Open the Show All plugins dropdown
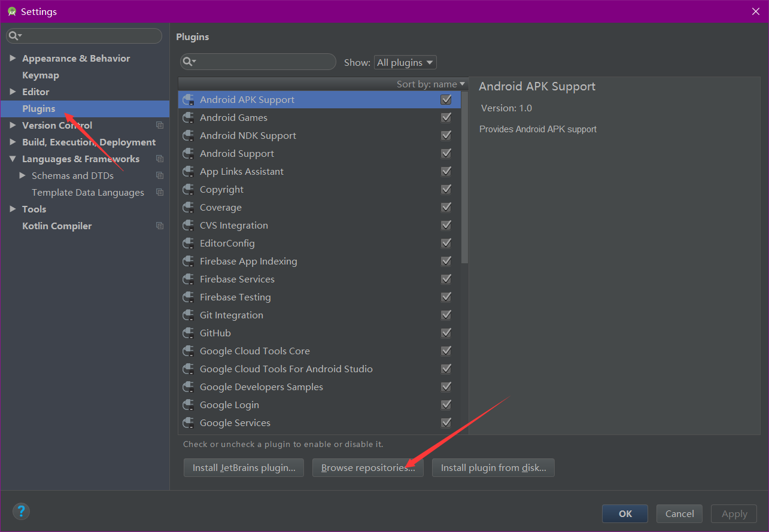769x532 pixels. (405, 62)
